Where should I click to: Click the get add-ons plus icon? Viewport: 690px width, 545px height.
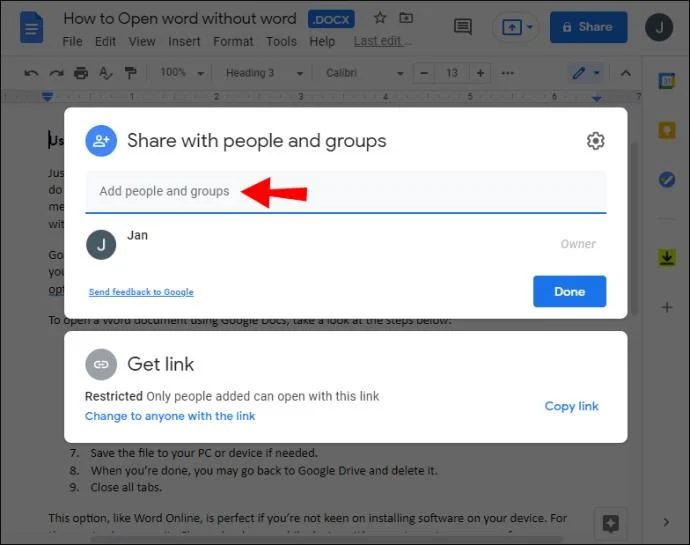(x=667, y=307)
